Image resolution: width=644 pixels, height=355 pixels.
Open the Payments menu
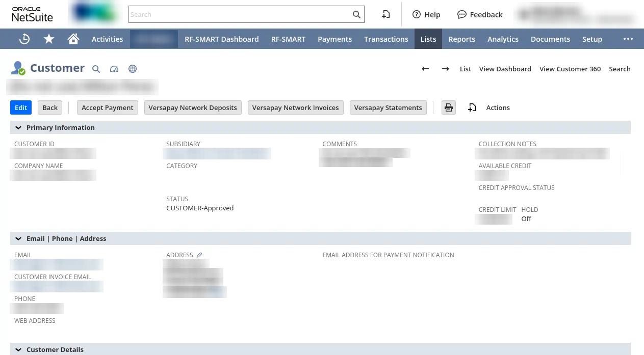tap(334, 39)
